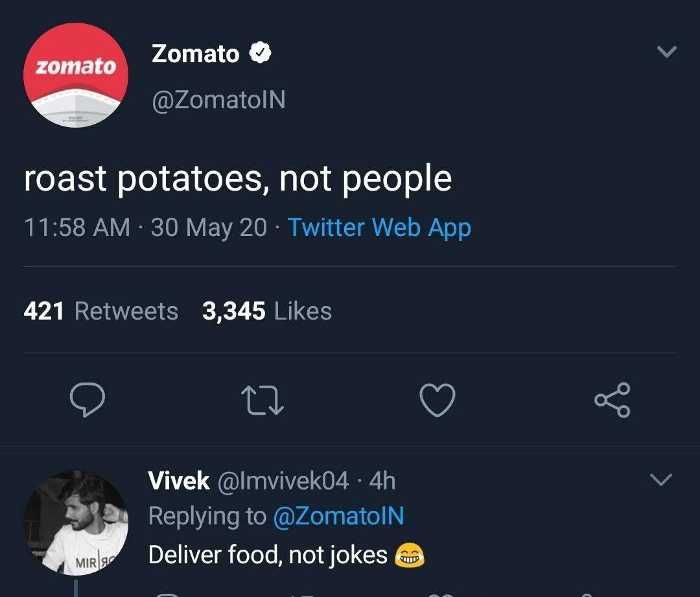Viewport: 700px width, 597px height.
Task: Click the 421 Retweets counter
Action: click(x=100, y=310)
